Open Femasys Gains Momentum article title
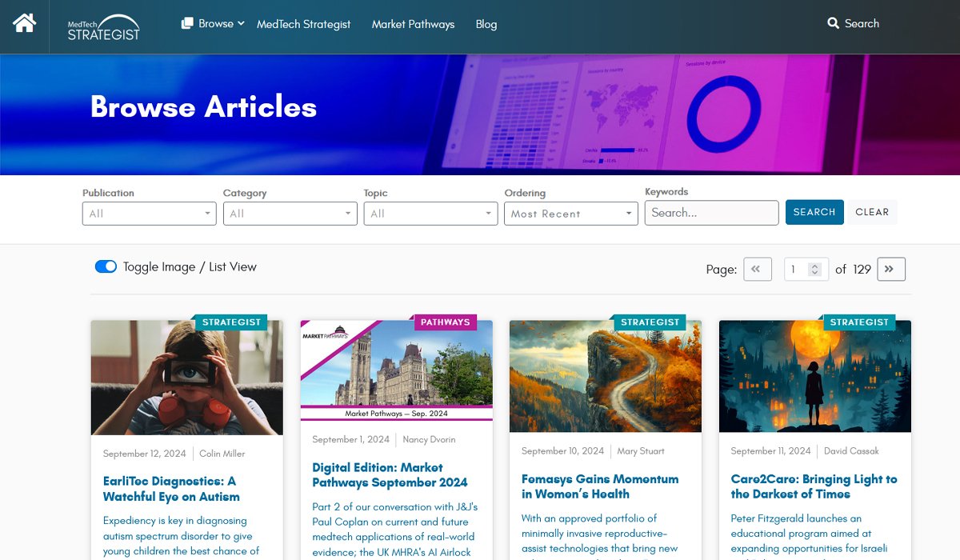The height and width of the screenshot is (560, 960). pyautogui.click(x=600, y=486)
